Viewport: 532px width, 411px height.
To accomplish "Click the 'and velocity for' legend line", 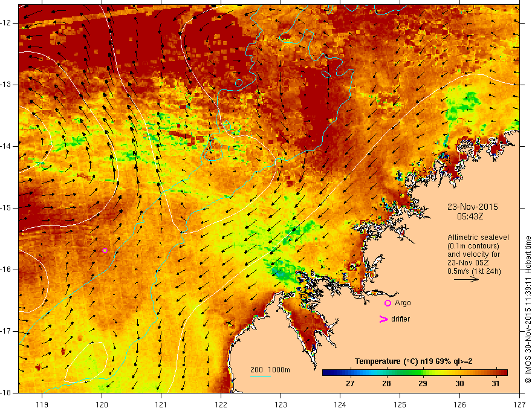I will pos(473,254).
